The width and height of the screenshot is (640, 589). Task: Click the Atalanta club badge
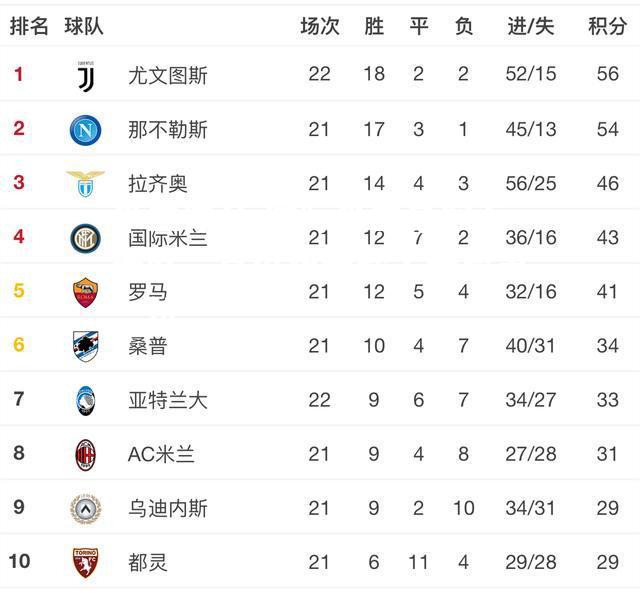click(x=85, y=400)
